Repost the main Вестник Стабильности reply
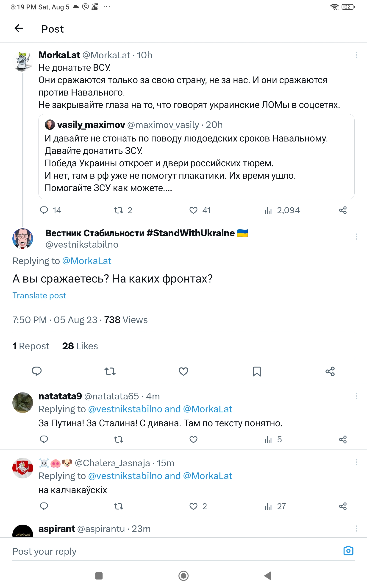 110,371
